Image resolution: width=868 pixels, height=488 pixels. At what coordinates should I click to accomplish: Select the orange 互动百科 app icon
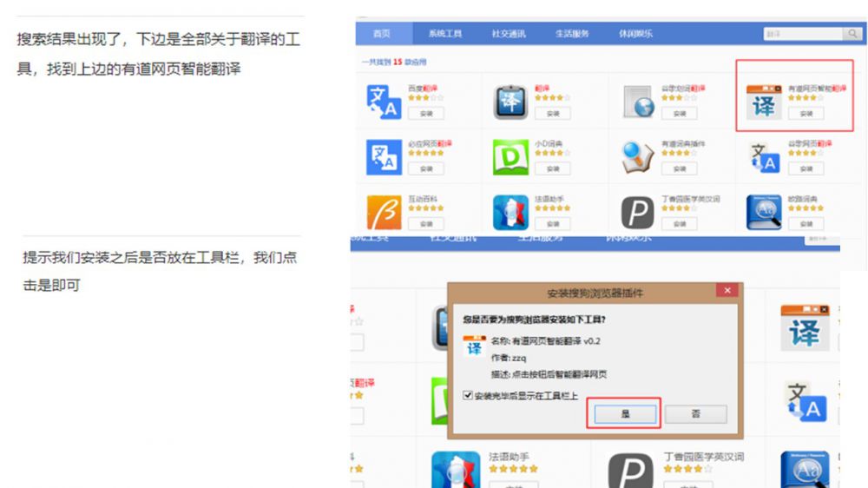pyautogui.click(x=383, y=212)
